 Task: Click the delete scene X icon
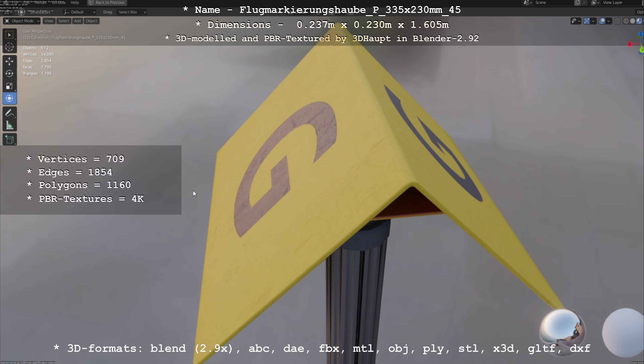[584, 2]
